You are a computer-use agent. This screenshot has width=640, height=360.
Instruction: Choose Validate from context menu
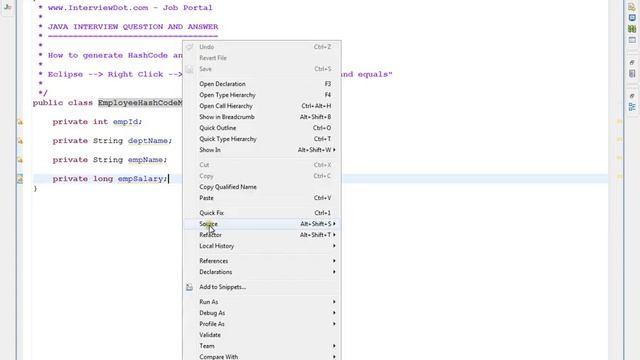pos(262,335)
